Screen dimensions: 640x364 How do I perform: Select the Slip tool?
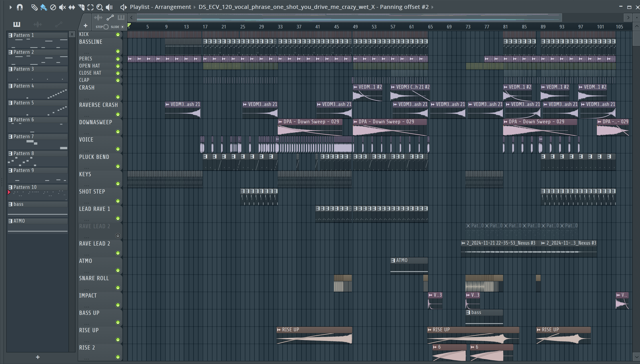(72, 7)
